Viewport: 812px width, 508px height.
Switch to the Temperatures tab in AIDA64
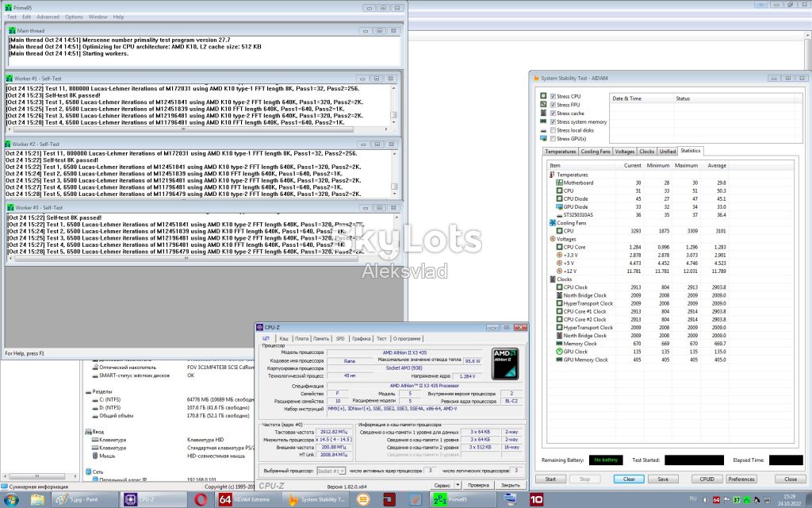click(561, 152)
